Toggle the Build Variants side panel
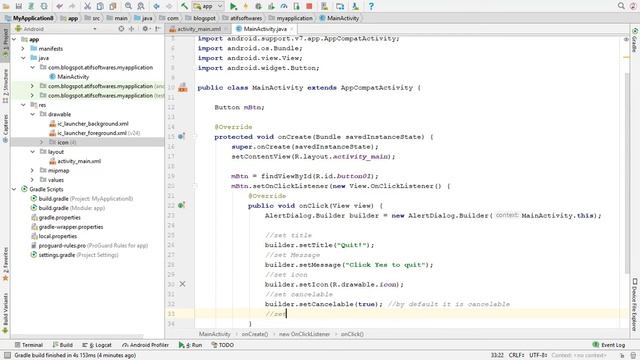The image size is (640, 360). tap(5, 313)
